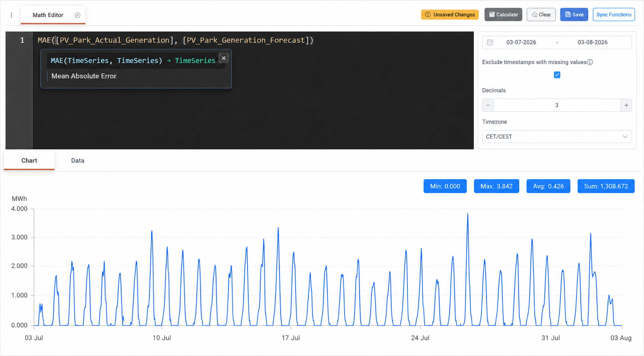Click Sync Functions button
This screenshot has height=356, width=644.
point(614,15)
